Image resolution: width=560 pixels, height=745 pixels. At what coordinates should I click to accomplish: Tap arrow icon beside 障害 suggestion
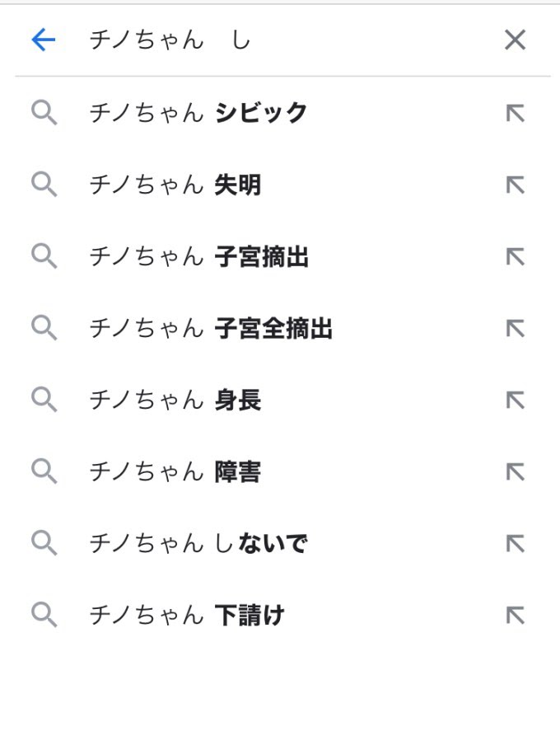point(516,471)
